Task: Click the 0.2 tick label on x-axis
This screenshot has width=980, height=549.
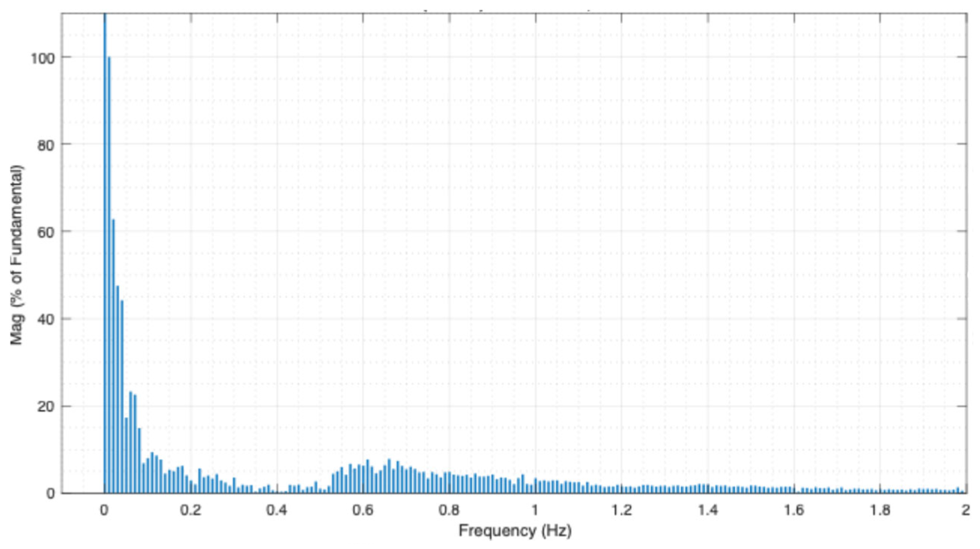Action: tap(191, 510)
